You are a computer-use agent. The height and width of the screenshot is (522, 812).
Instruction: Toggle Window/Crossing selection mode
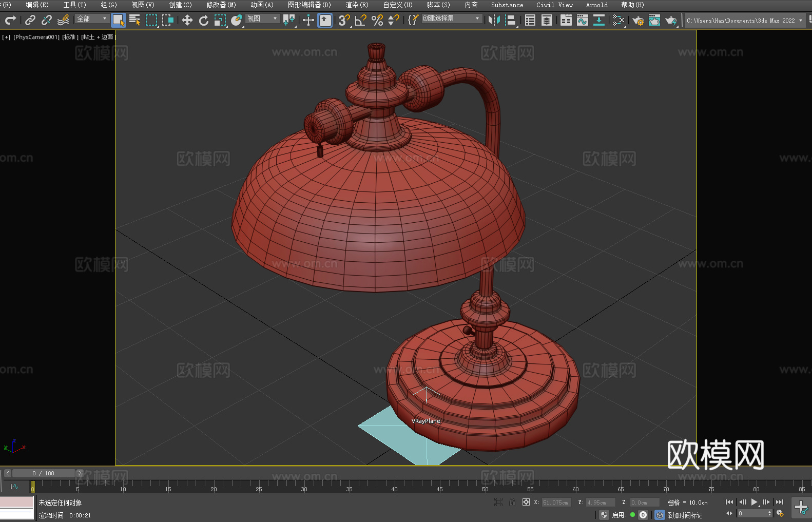[x=168, y=20]
